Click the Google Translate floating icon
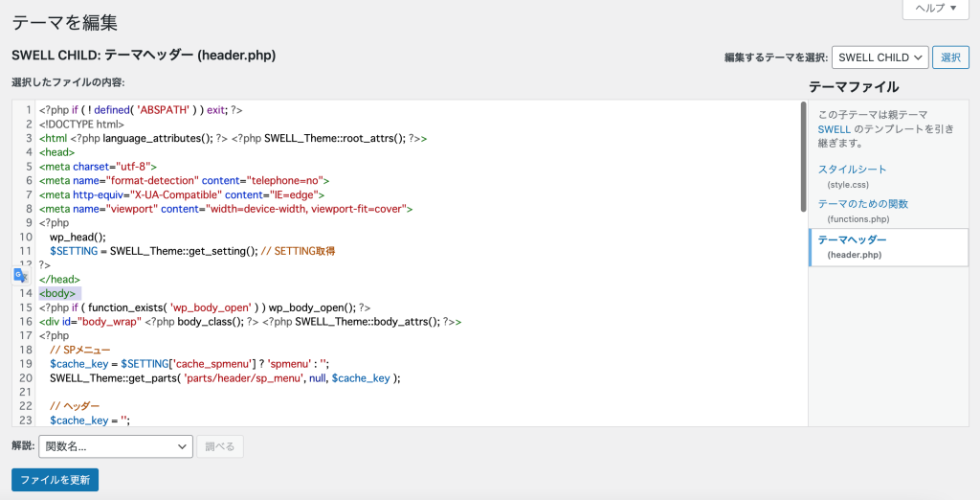980x500 pixels. [x=21, y=275]
